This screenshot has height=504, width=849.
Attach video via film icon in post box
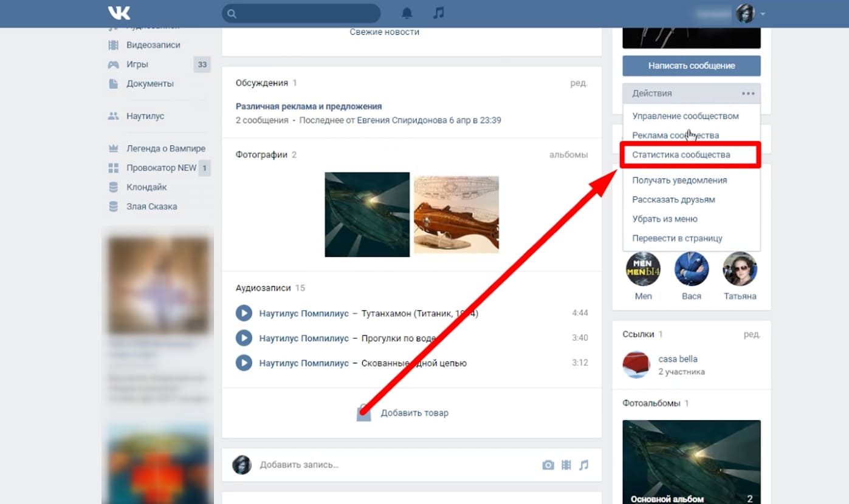(566, 465)
